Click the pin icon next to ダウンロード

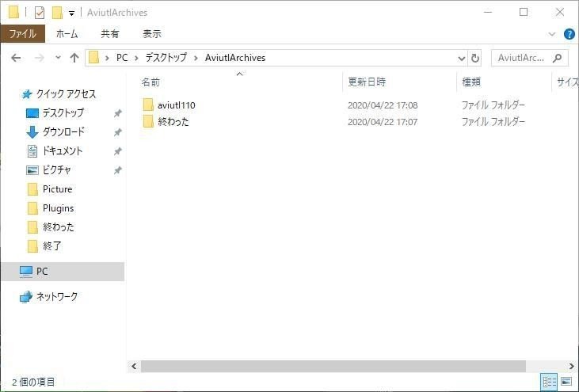(x=117, y=132)
